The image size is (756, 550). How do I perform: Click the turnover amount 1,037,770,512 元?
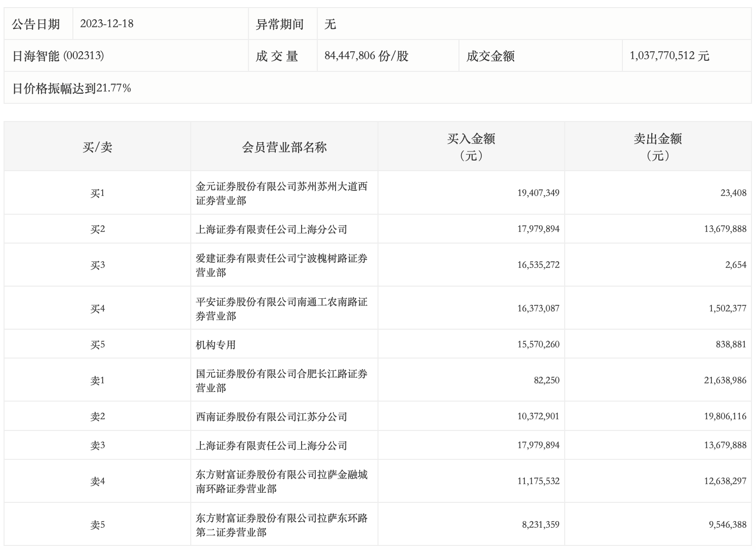point(669,56)
